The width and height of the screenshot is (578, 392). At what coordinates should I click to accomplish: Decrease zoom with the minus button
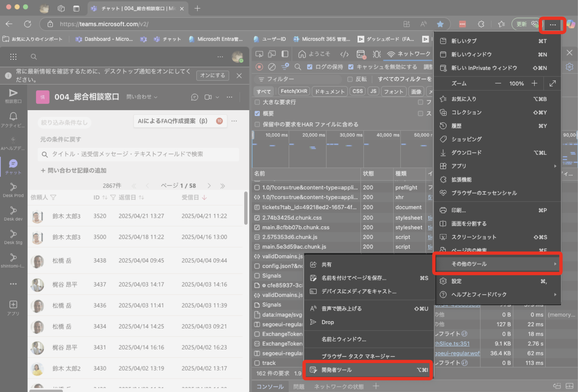click(498, 83)
